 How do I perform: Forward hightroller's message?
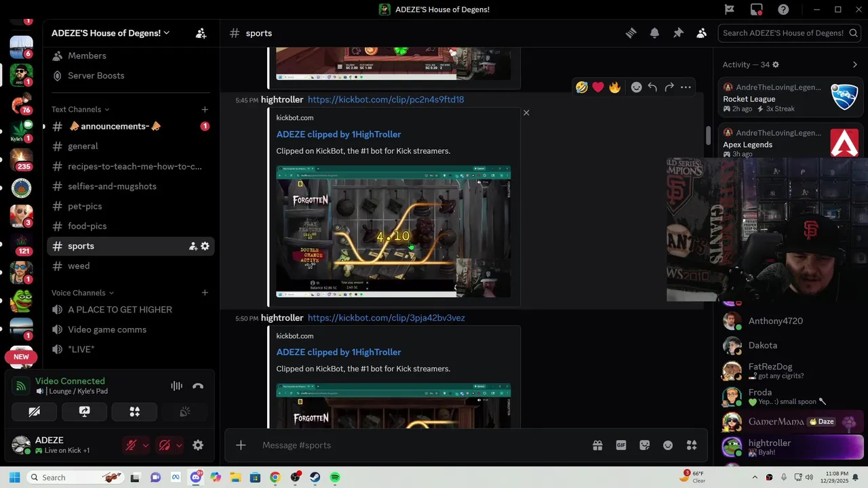[x=669, y=87]
